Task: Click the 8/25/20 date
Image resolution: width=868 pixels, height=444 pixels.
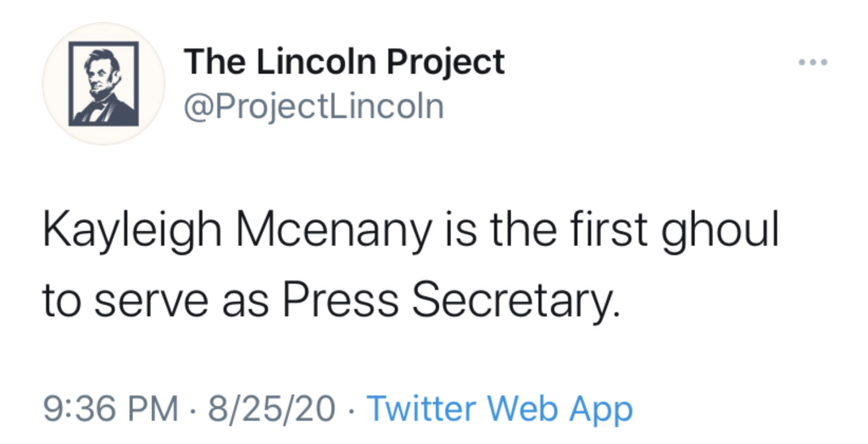Action: [271, 409]
